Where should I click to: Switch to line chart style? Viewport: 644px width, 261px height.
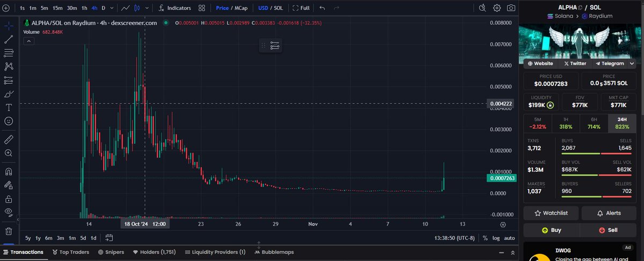[126, 8]
